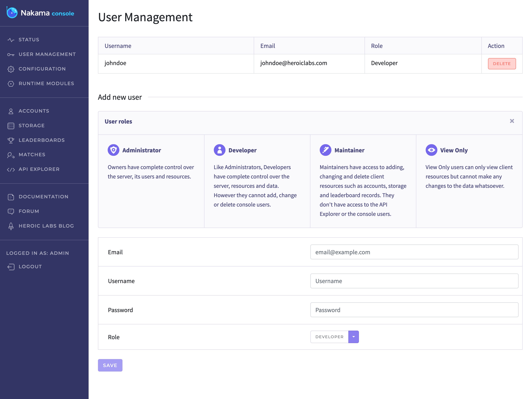Viewport: 532px width, 399px height.
Task: Click the Storage database icon
Action: [11, 126]
